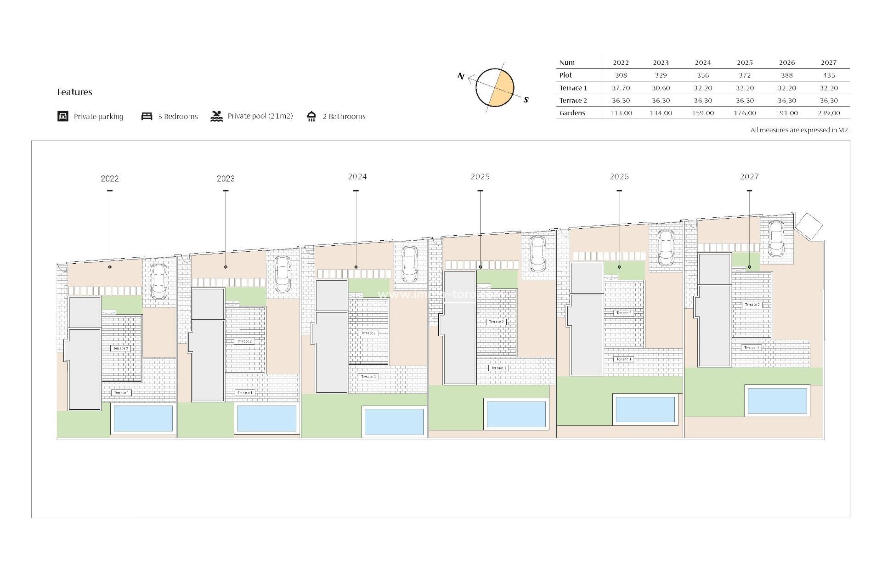
Task: Click the compass rose orientation symbol
Action: point(495,87)
